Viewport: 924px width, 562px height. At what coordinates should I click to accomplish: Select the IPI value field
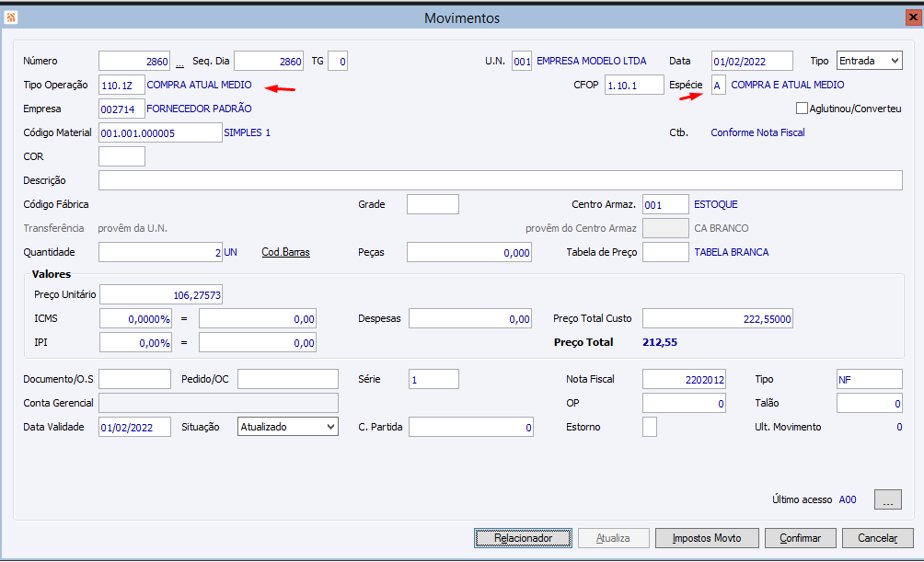(258, 342)
